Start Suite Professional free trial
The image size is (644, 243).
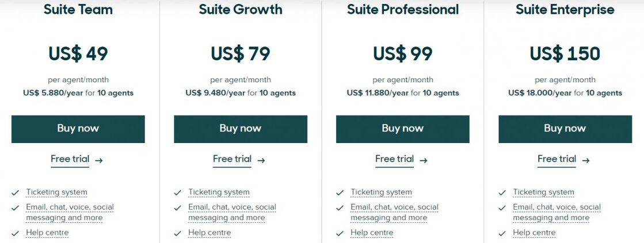[394, 159]
